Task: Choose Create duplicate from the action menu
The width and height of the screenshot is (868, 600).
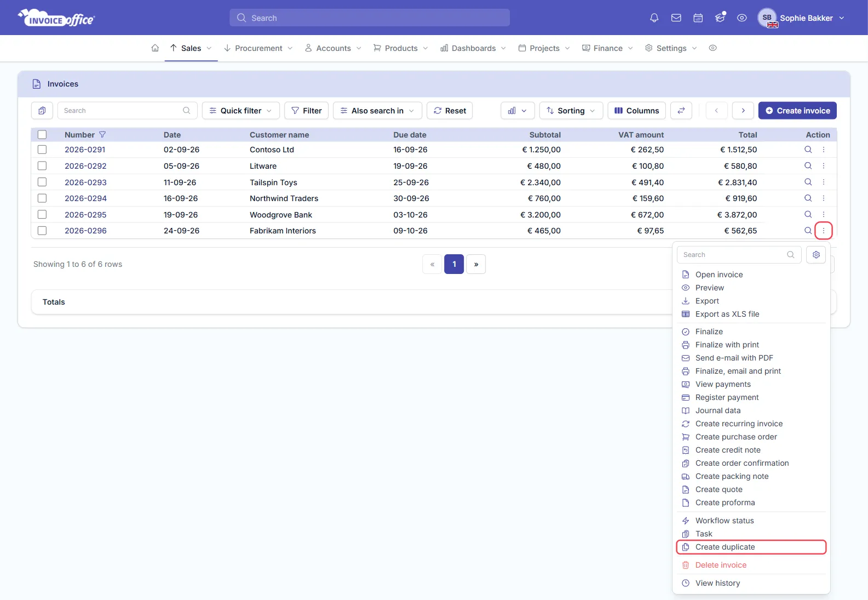Action: coord(751,547)
